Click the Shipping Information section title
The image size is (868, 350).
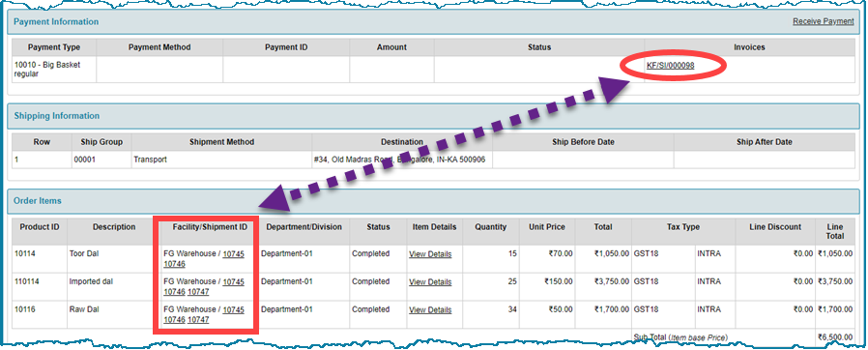point(56,116)
